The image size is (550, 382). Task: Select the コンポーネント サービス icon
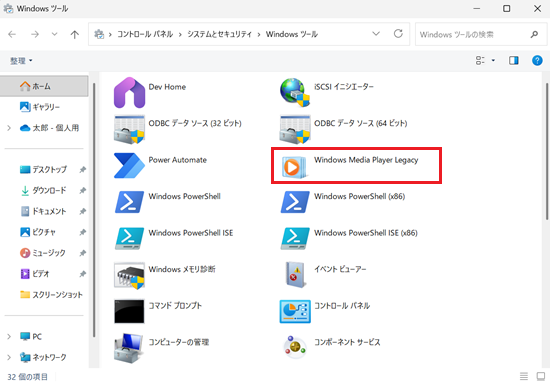[295, 347]
